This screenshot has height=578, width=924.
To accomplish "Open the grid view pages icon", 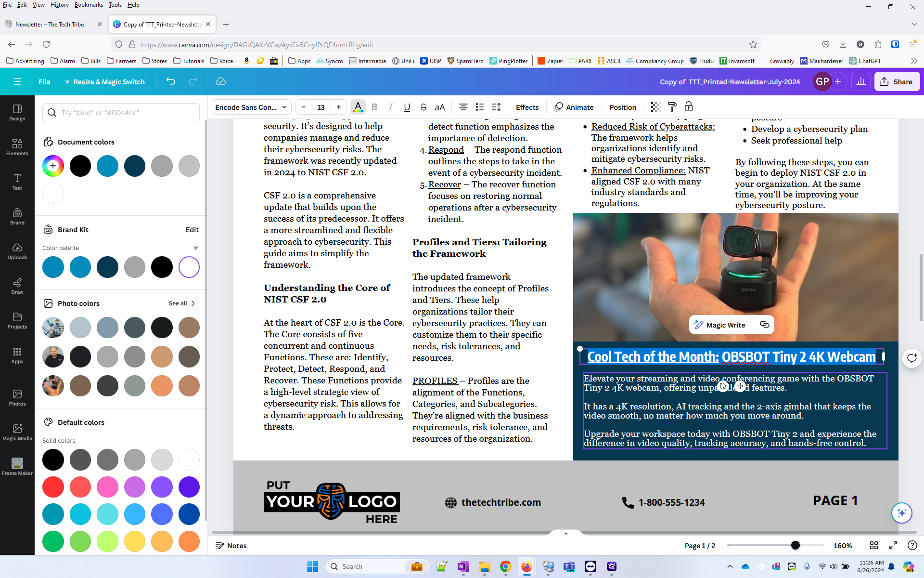I will click(874, 545).
